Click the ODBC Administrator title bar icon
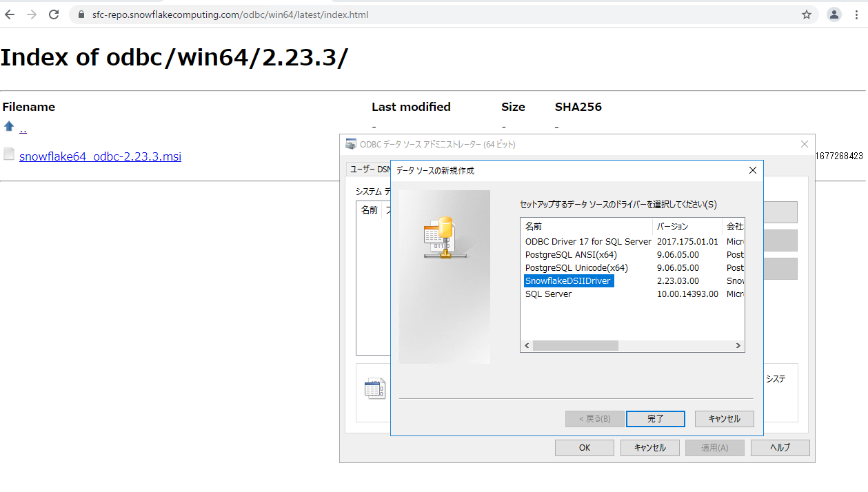 pyautogui.click(x=351, y=144)
